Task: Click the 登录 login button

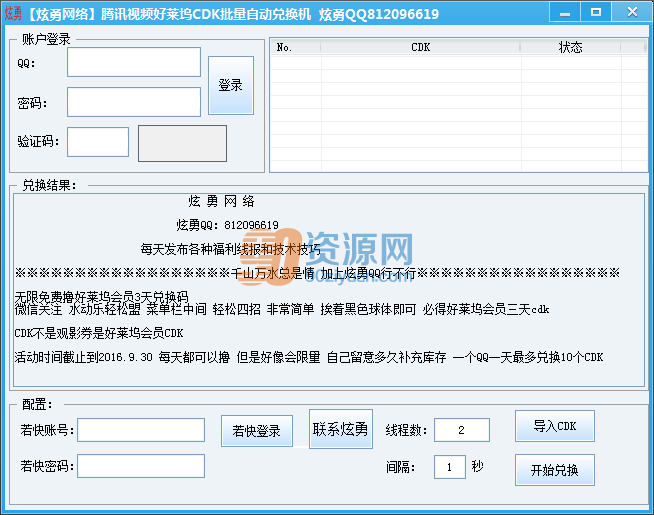Action: point(231,85)
